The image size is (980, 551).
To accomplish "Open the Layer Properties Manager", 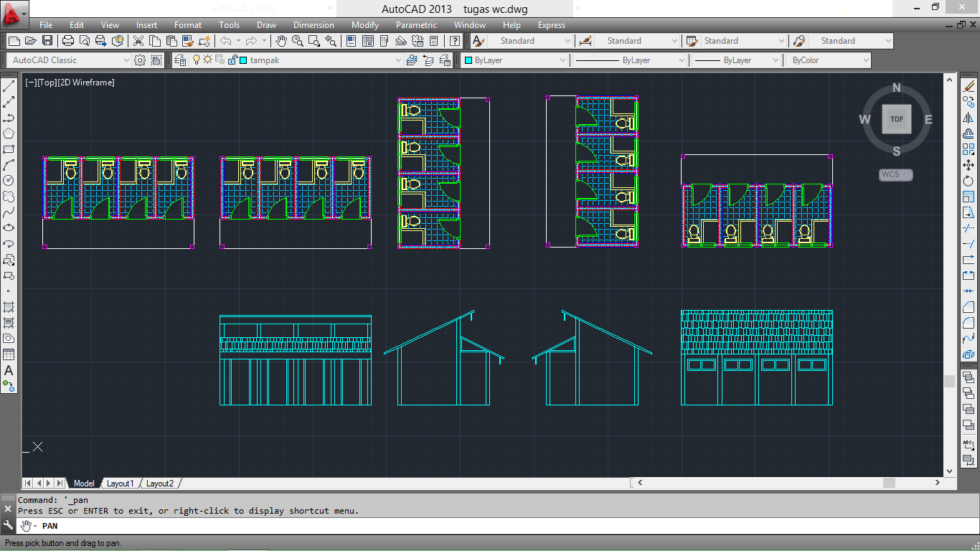I will tap(181, 60).
